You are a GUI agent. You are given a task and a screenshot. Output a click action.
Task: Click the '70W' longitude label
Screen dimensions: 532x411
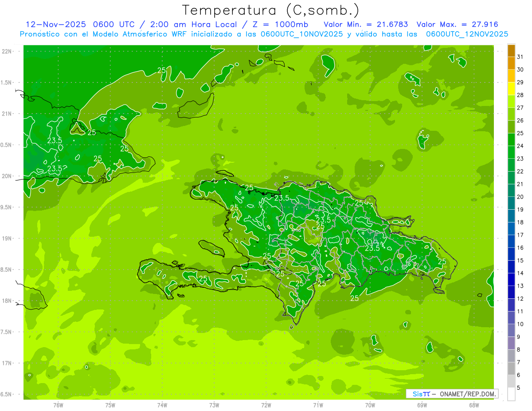click(370, 405)
